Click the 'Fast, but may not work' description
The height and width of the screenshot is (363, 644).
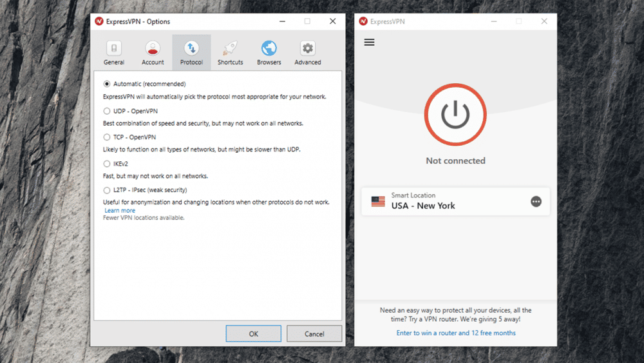point(155,176)
